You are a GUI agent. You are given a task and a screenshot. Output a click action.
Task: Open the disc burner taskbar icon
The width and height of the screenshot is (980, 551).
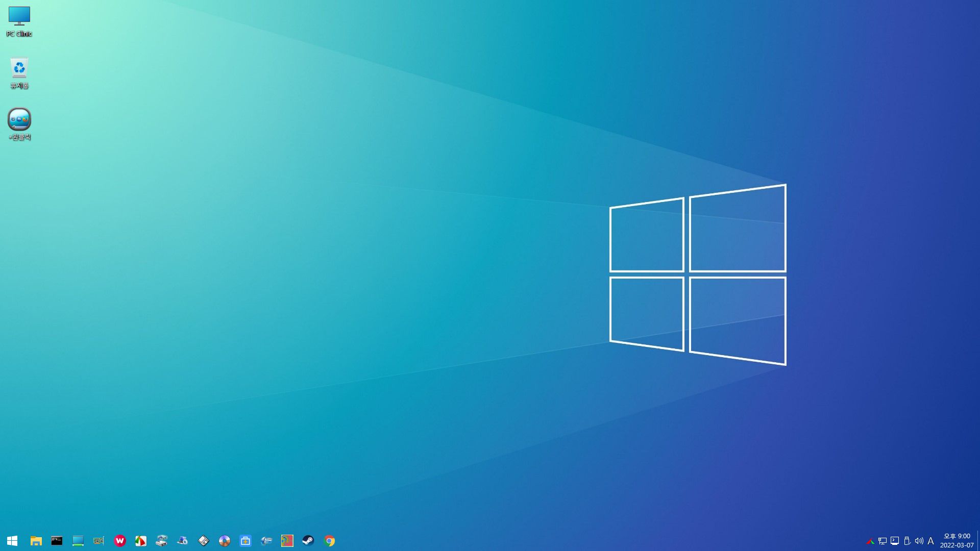pyautogui.click(x=224, y=541)
